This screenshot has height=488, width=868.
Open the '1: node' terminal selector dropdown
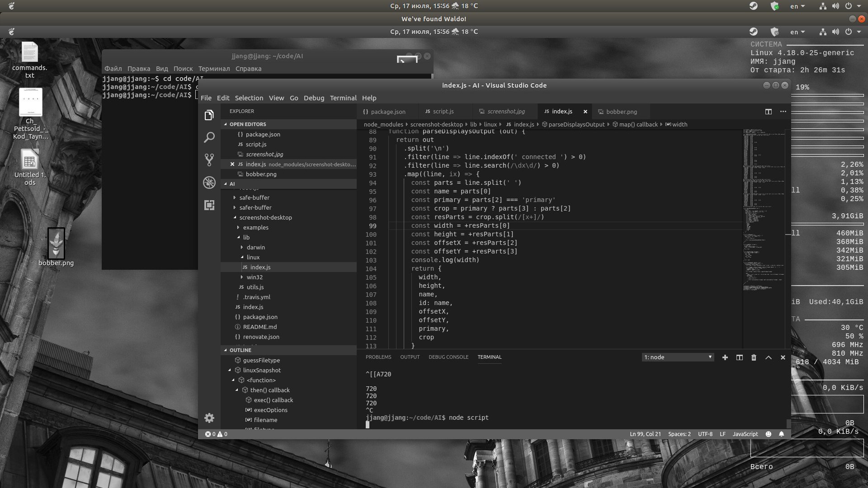coord(677,357)
